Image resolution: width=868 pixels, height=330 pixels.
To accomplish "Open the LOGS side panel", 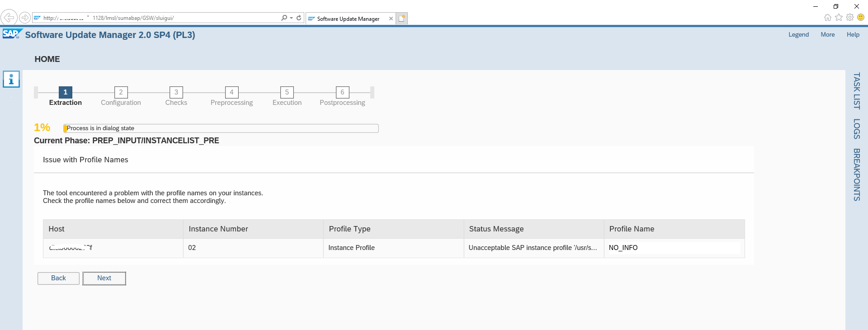I will tap(856, 129).
